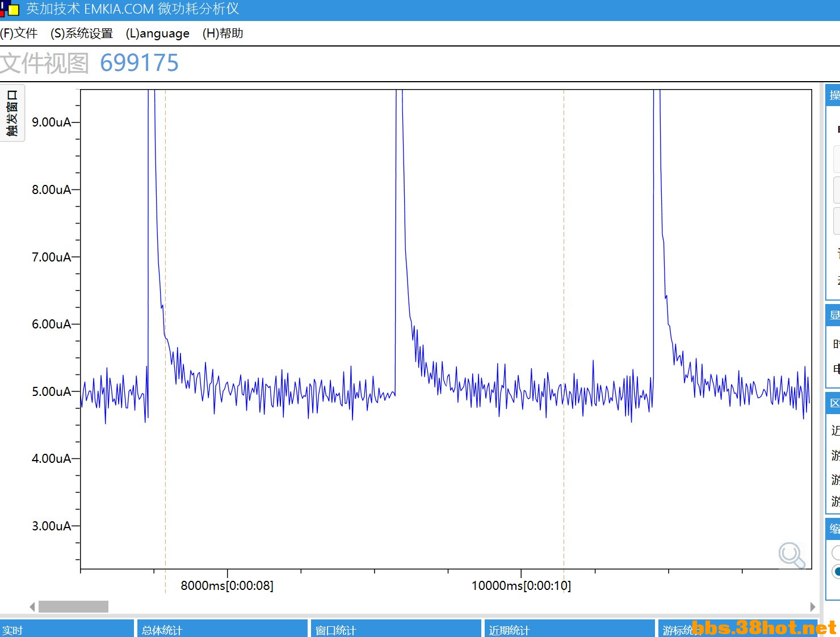
Task: Switch to the 近期统计 tab
Action: [570, 628]
